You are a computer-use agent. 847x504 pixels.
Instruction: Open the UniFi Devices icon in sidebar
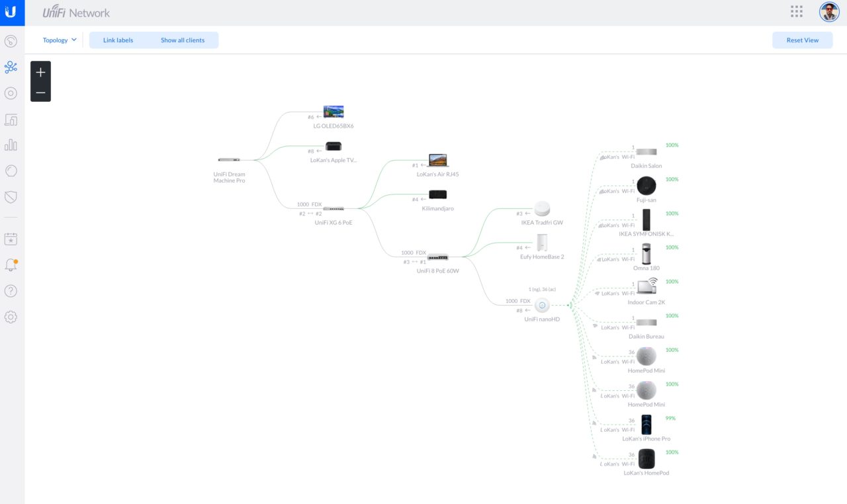11,93
